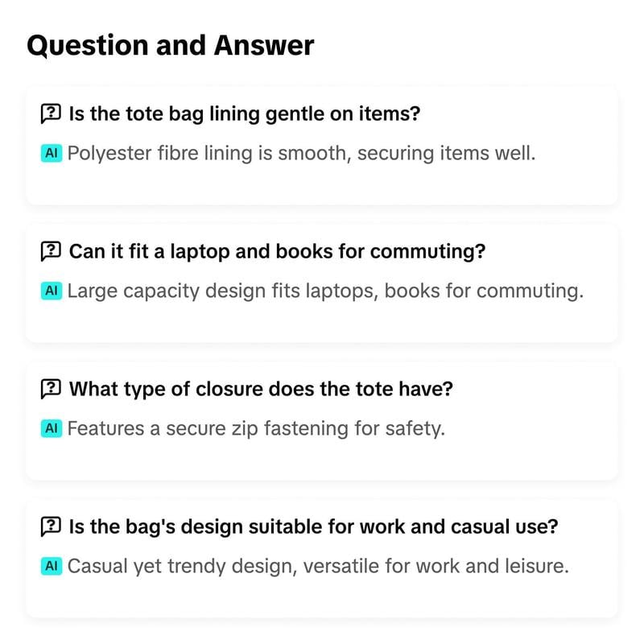Click the 'secure zip fastening for safety' answer
Screen dimensions: 644x644
pyautogui.click(x=256, y=428)
